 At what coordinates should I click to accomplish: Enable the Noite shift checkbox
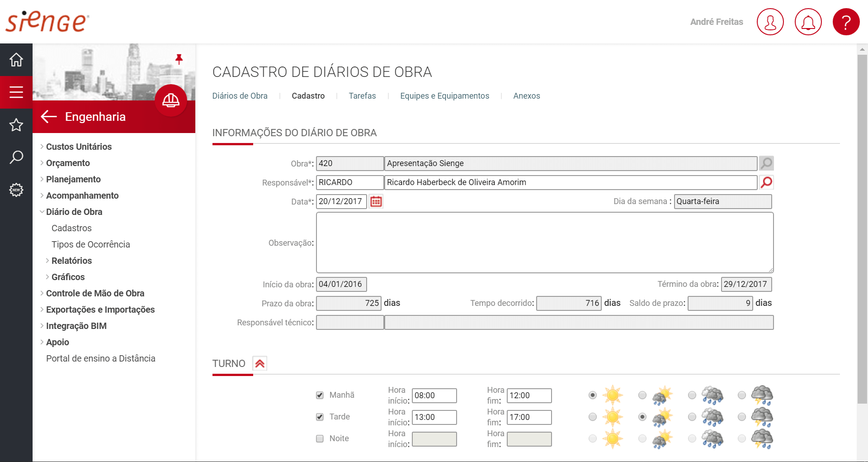pyautogui.click(x=320, y=438)
